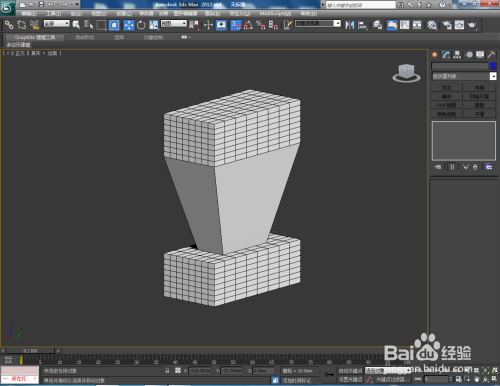This screenshot has height=386, width=500.
Task: Click the ViewCube in the viewport
Action: point(406,73)
